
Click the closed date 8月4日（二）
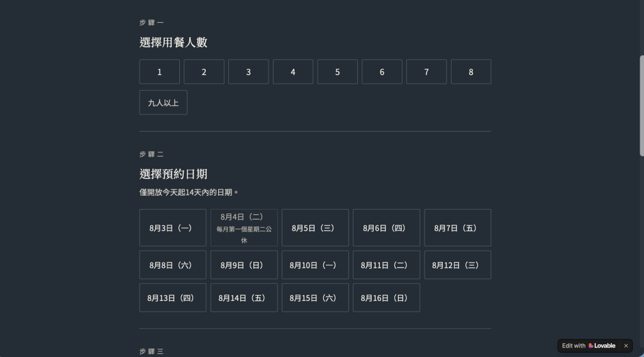click(x=244, y=228)
